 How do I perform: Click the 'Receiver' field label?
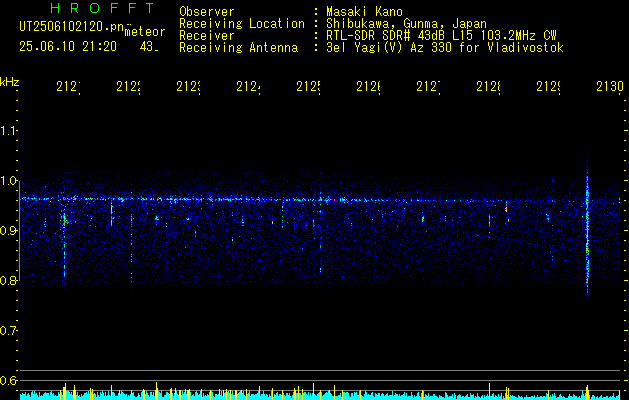point(207,36)
